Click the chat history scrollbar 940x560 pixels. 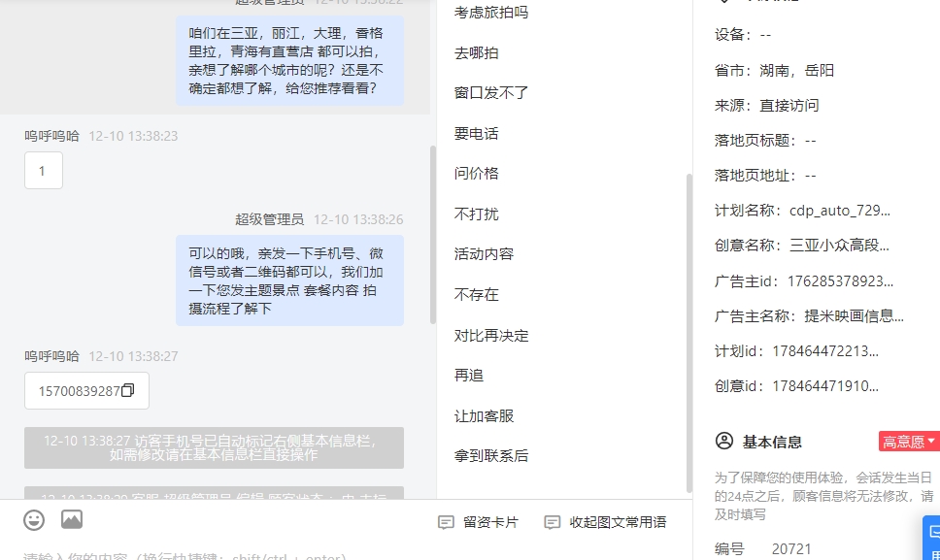[433, 235]
